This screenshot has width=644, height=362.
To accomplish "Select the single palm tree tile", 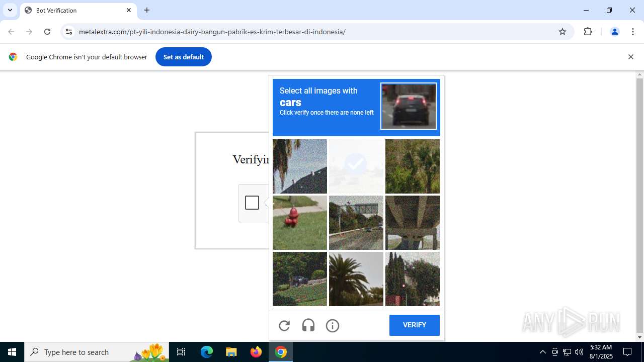I will tap(356, 279).
